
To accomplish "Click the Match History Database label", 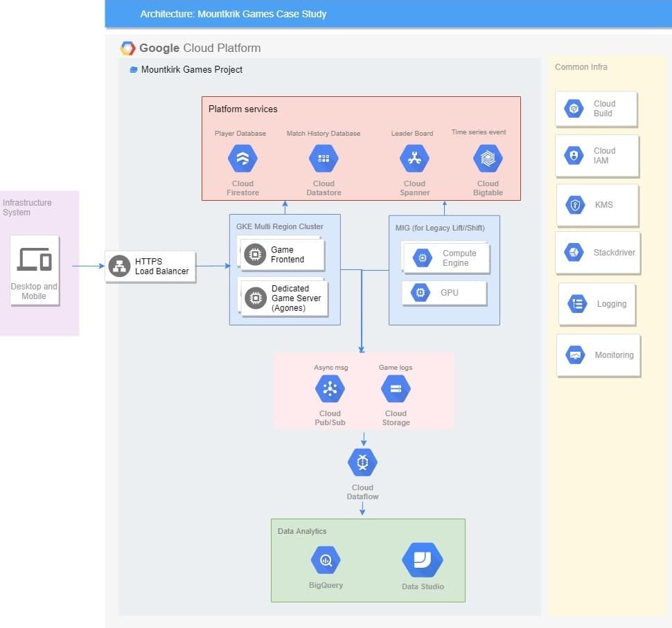I will pos(324,133).
